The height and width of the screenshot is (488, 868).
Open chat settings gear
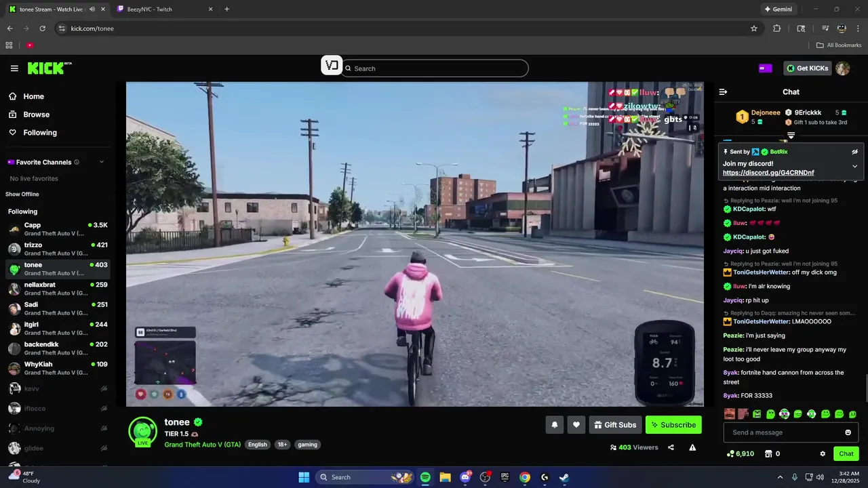tap(823, 454)
